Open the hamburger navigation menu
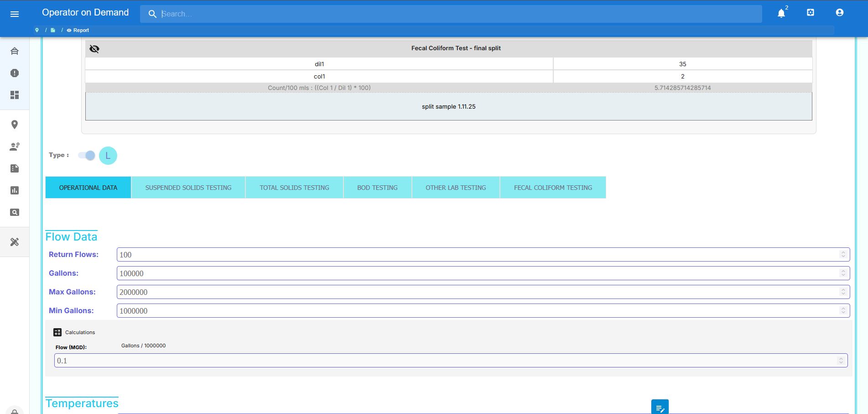868x414 pixels. pos(15,14)
